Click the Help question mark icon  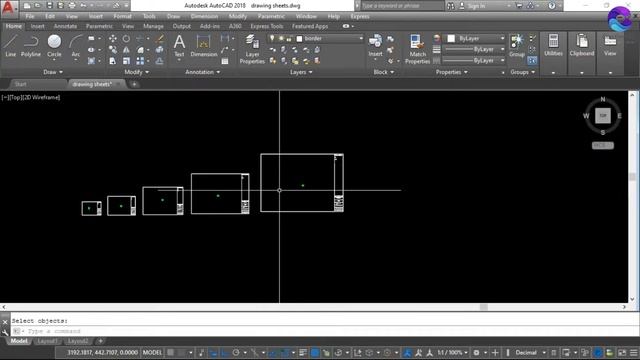551,6
